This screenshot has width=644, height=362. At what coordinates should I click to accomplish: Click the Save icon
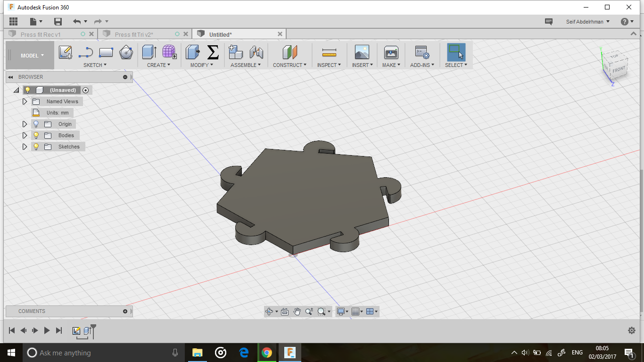point(58,21)
